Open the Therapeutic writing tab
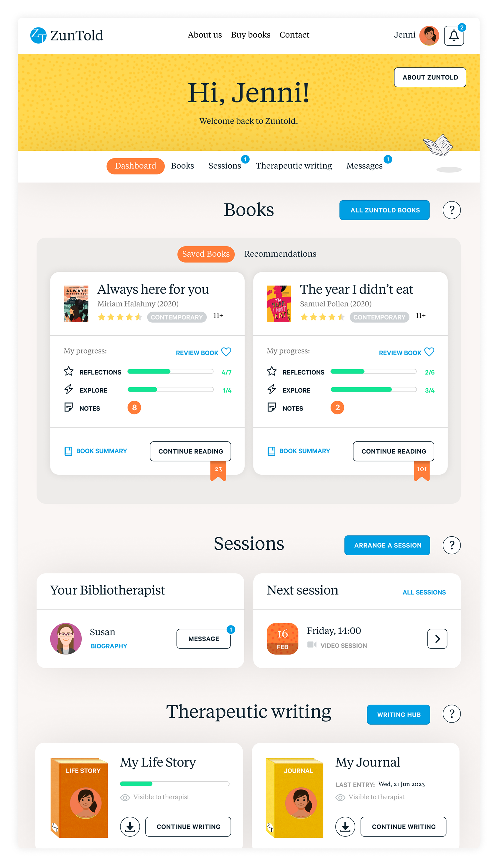Screen dimensions: 497x868 point(294,166)
